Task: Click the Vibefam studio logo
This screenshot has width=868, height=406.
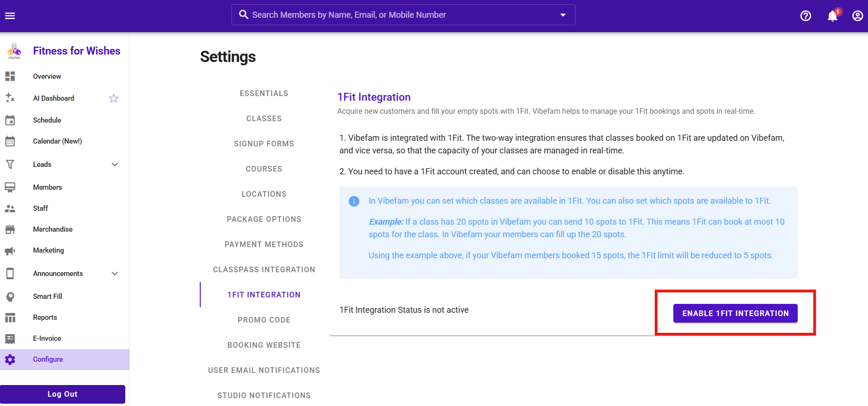Action: click(x=14, y=51)
